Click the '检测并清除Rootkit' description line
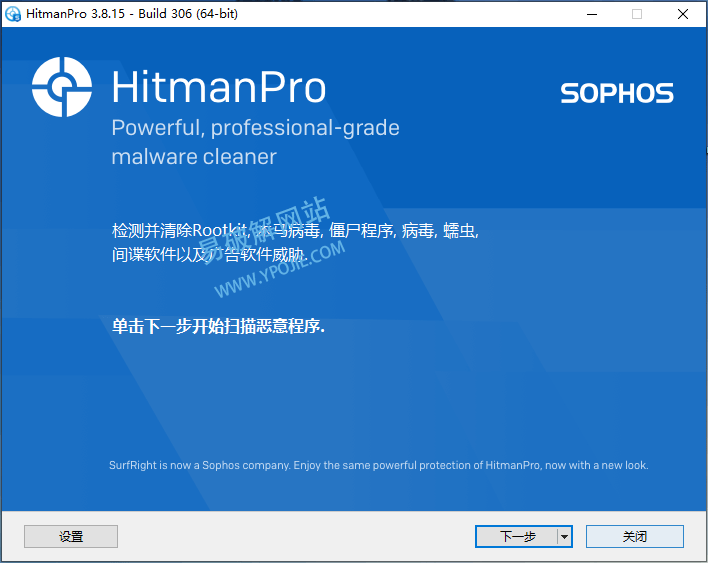Image resolution: width=708 pixels, height=563 pixels. (x=295, y=231)
